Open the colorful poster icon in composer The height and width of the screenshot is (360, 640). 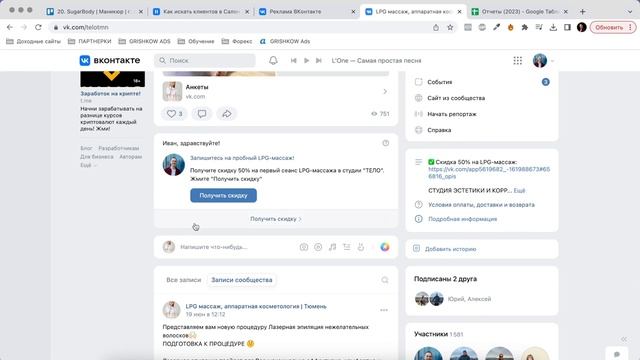(x=384, y=247)
